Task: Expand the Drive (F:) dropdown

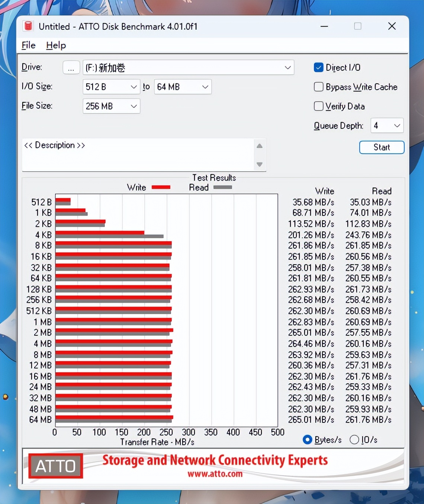Action: coord(188,67)
